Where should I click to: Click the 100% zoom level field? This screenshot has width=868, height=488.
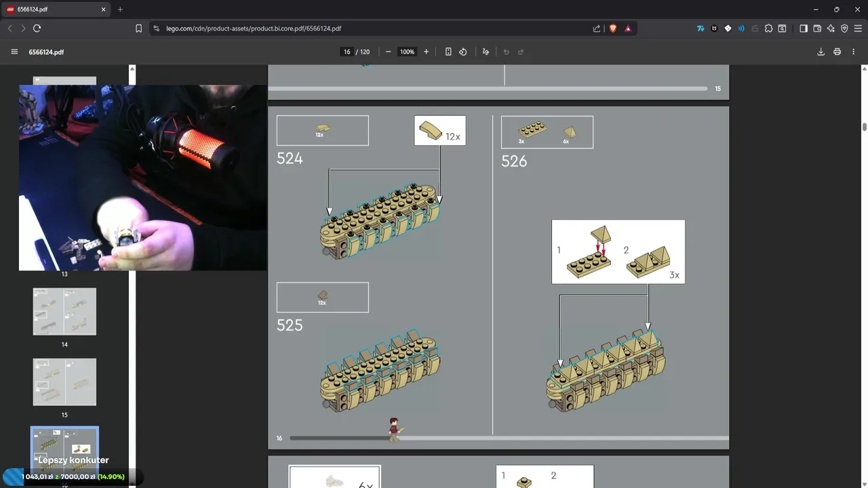pos(407,52)
